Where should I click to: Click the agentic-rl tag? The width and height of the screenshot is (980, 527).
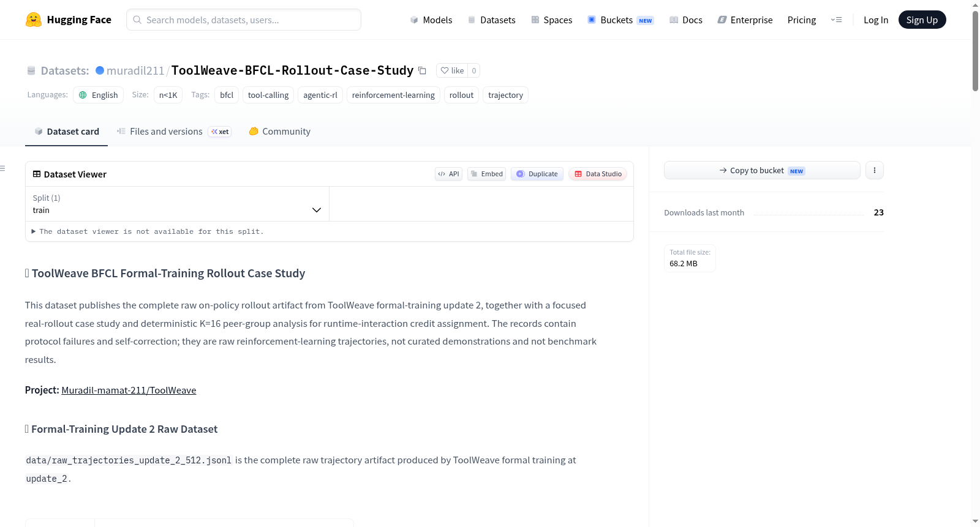point(320,95)
